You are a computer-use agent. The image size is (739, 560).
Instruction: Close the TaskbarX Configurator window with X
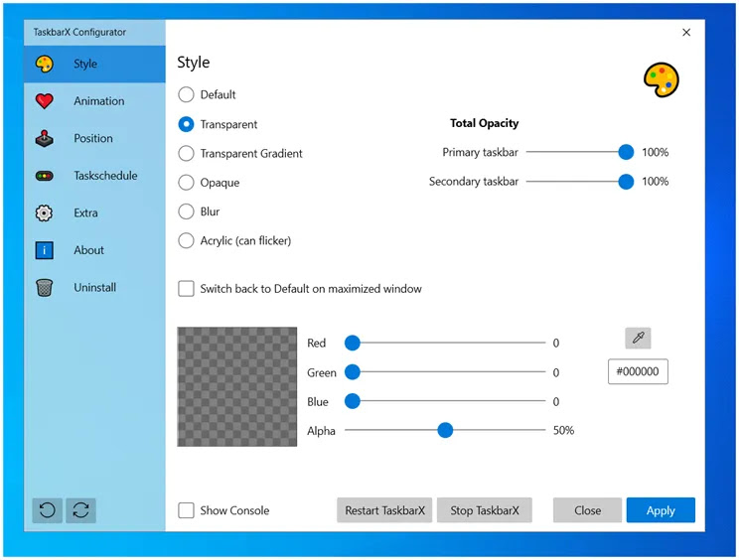click(x=686, y=32)
